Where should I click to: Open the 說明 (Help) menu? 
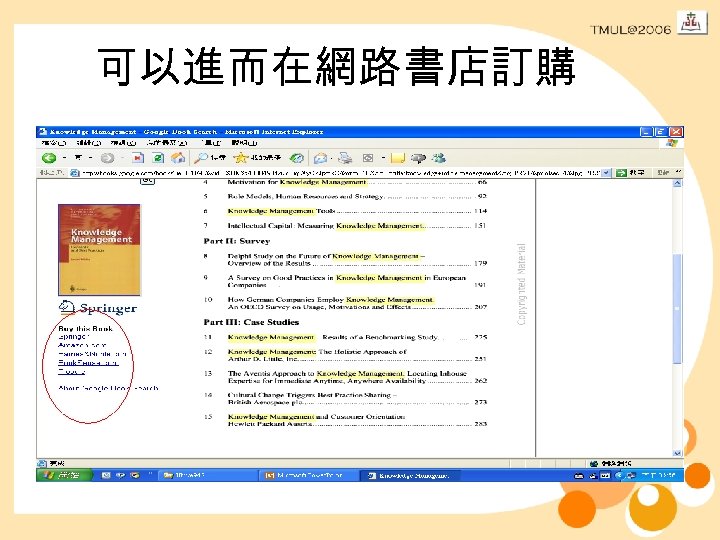tap(244, 143)
